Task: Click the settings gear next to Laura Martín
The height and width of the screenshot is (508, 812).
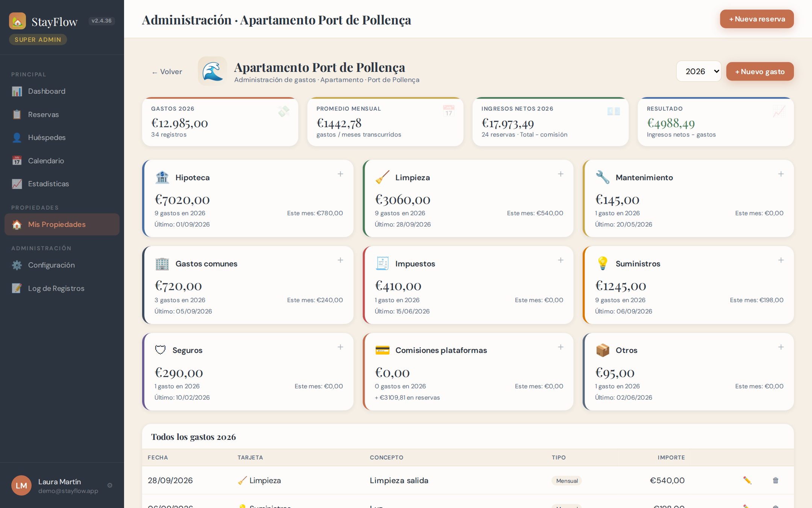Action: click(x=110, y=485)
